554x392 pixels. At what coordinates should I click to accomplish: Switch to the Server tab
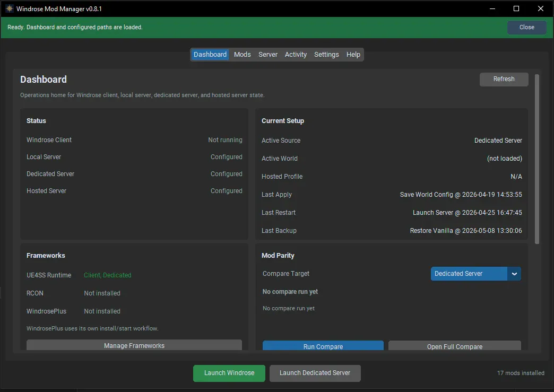click(268, 55)
